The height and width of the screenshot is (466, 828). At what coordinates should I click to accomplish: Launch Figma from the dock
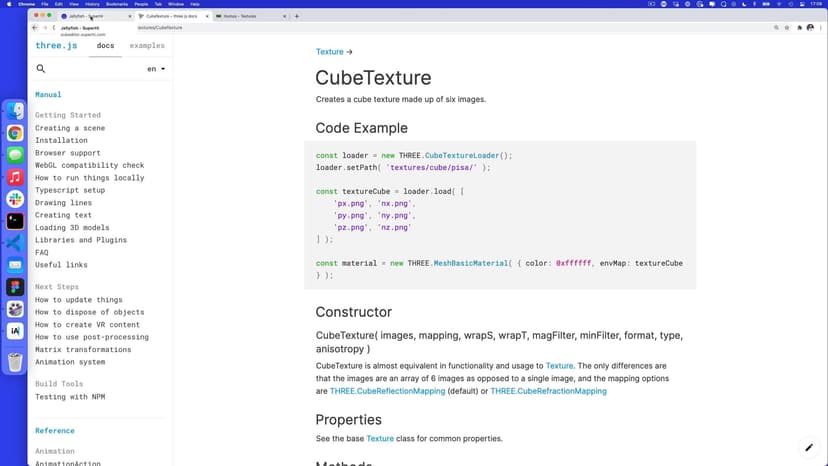(x=15, y=287)
